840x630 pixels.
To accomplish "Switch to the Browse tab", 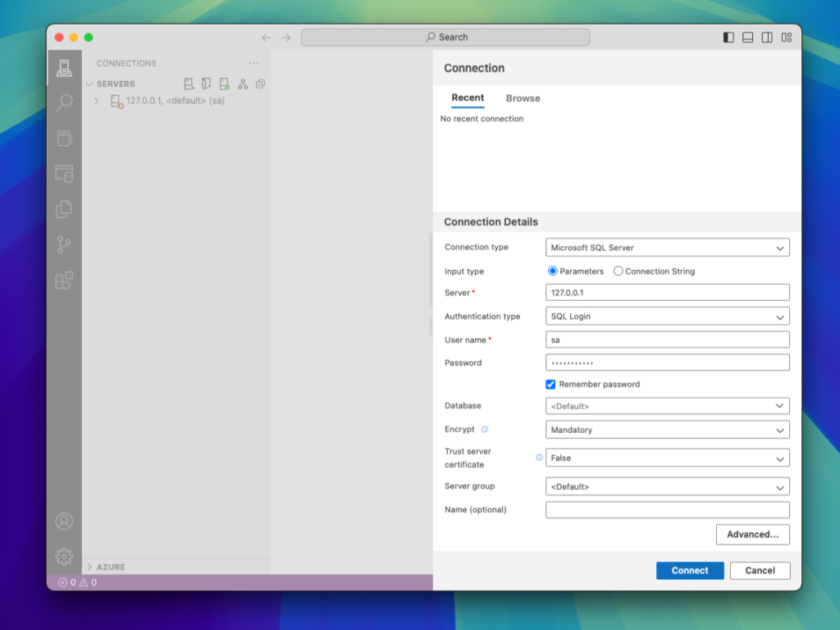I will point(523,98).
